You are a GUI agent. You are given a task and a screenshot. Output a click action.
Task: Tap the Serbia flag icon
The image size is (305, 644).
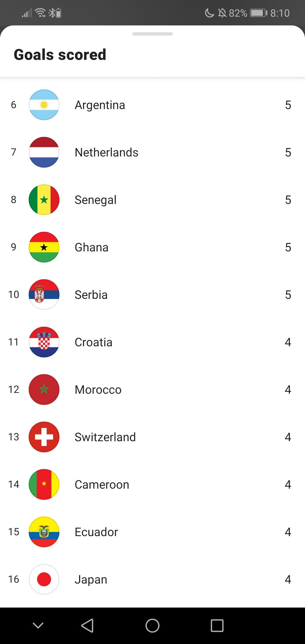[44, 295]
